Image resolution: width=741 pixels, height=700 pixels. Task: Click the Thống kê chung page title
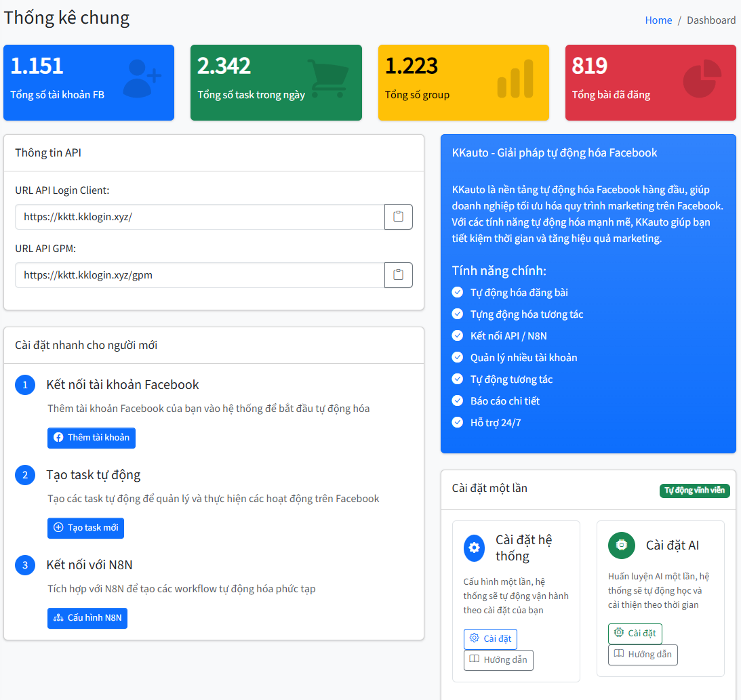(x=66, y=18)
